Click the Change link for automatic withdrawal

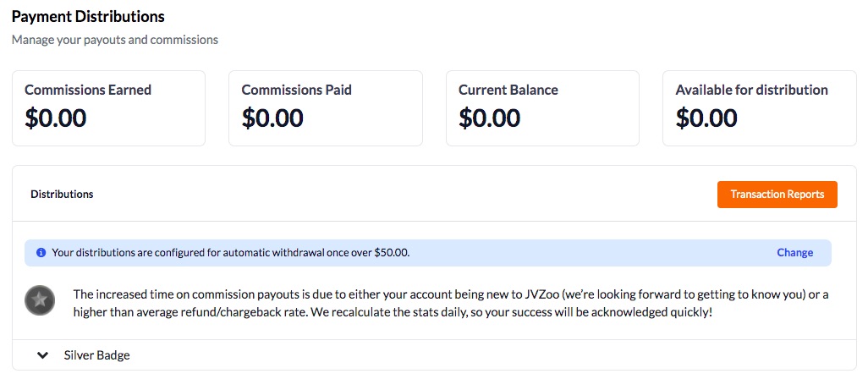(x=794, y=253)
